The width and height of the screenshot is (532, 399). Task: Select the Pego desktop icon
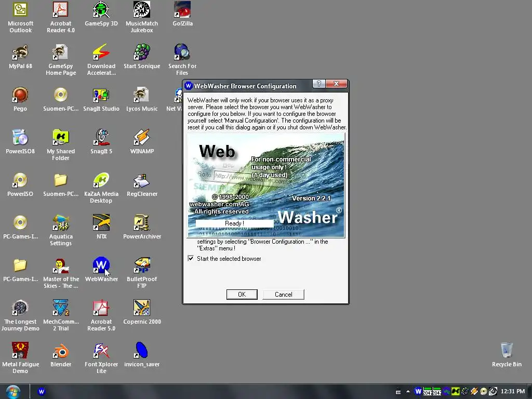(20, 99)
